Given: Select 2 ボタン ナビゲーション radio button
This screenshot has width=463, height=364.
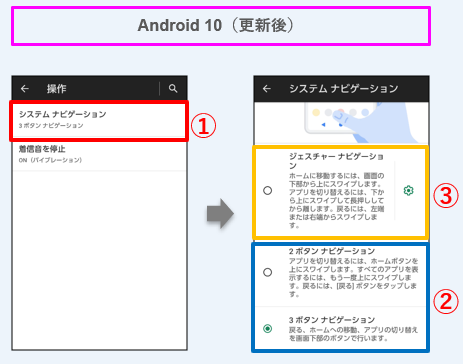Looking at the screenshot, I should pos(267,272).
